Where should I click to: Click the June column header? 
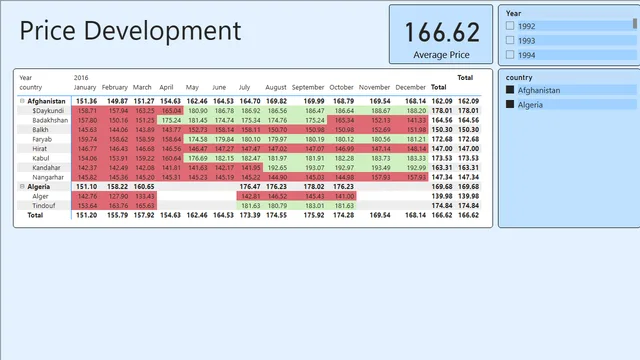pyautogui.click(x=219, y=87)
